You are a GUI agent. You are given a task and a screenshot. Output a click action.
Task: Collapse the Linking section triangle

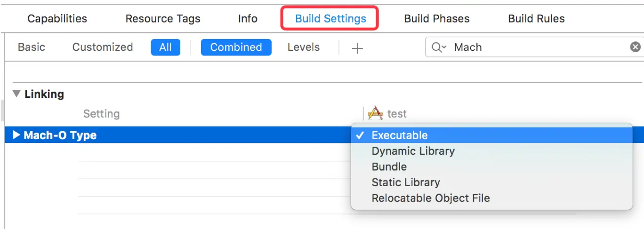[17, 94]
